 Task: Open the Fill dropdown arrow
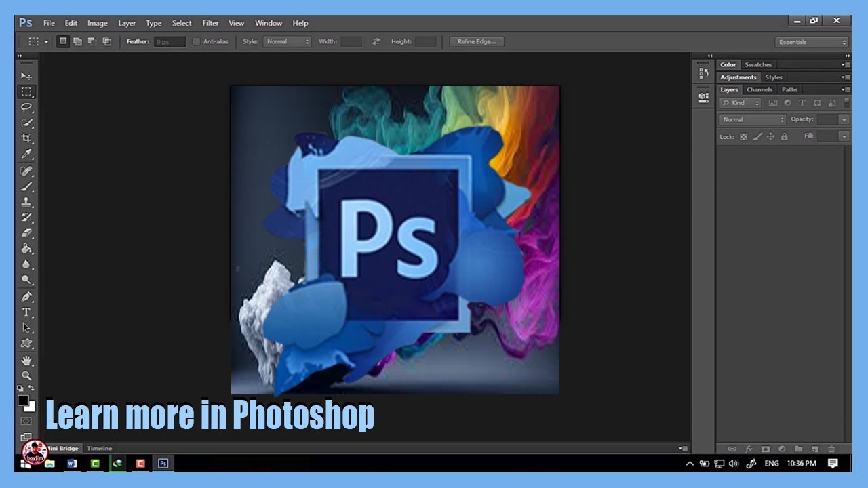click(844, 136)
